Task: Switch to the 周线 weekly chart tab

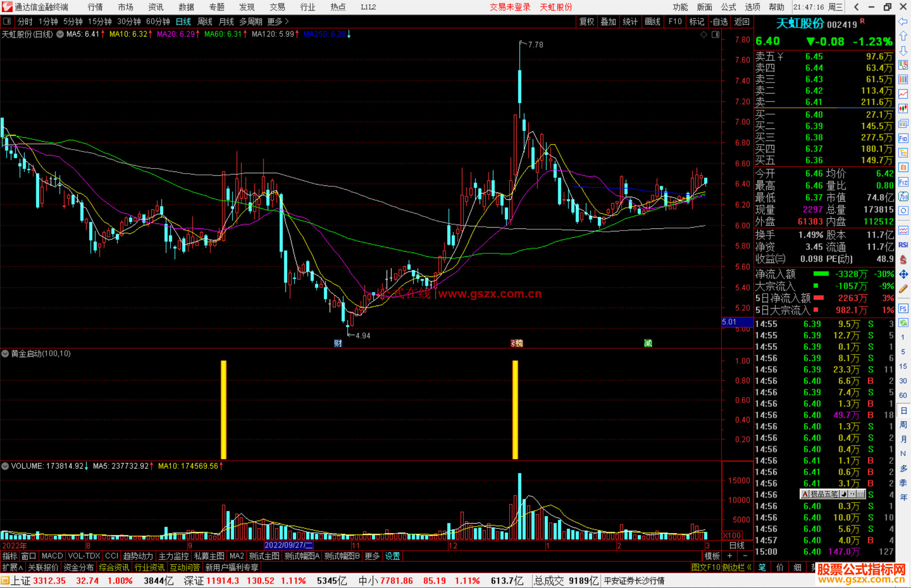Action: [x=205, y=21]
